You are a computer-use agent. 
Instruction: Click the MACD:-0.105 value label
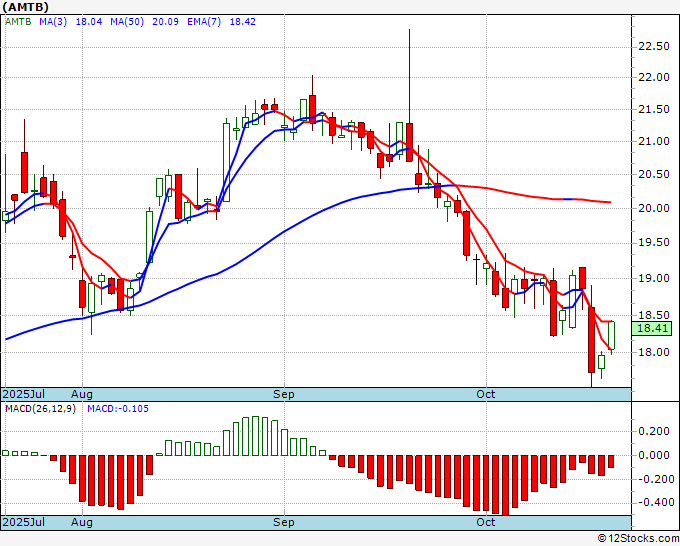[x=118, y=409]
